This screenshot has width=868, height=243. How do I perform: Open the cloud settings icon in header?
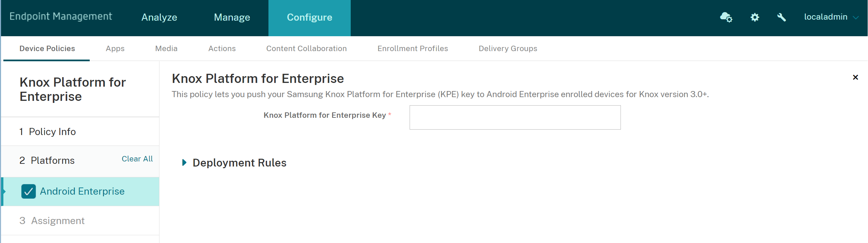726,17
